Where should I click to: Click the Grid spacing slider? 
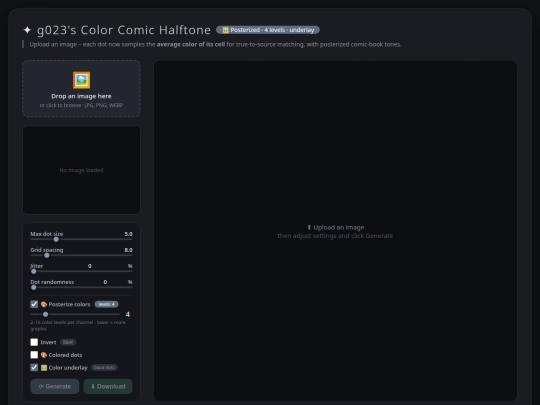tap(81, 255)
